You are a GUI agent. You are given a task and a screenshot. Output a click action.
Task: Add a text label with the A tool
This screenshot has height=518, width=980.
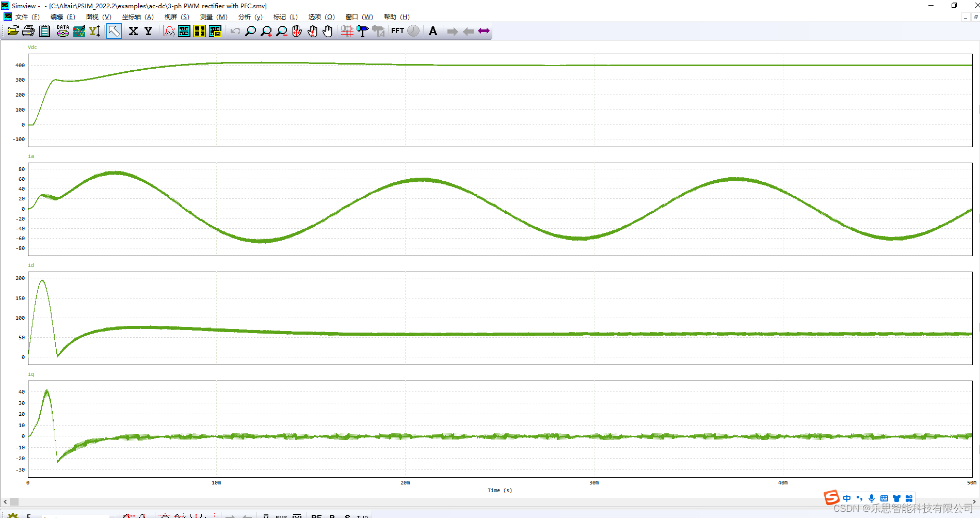pos(433,31)
